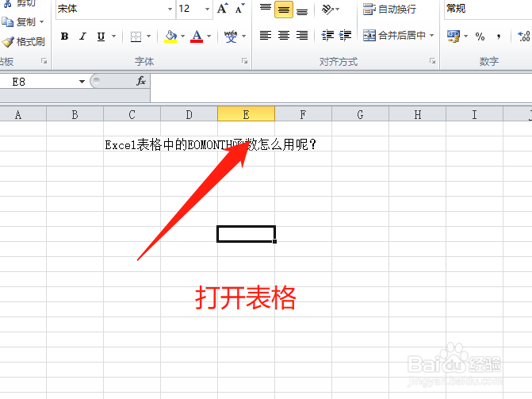This screenshot has height=399, width=532.
Task: Click 合并后居中 merge and center
Action: (x=394, y=36)
